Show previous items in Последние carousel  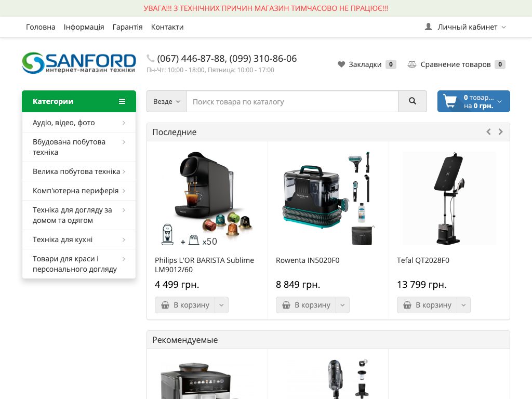[x=488, y=131]
